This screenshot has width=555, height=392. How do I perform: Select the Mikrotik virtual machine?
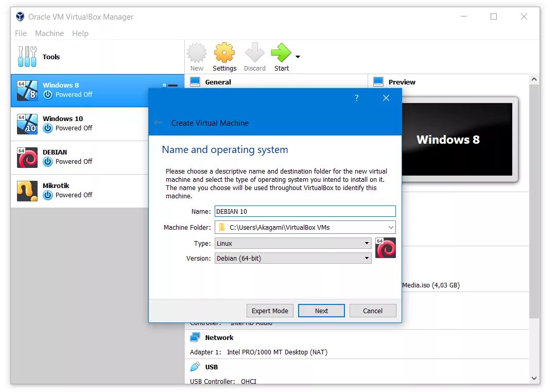[80, 191]
